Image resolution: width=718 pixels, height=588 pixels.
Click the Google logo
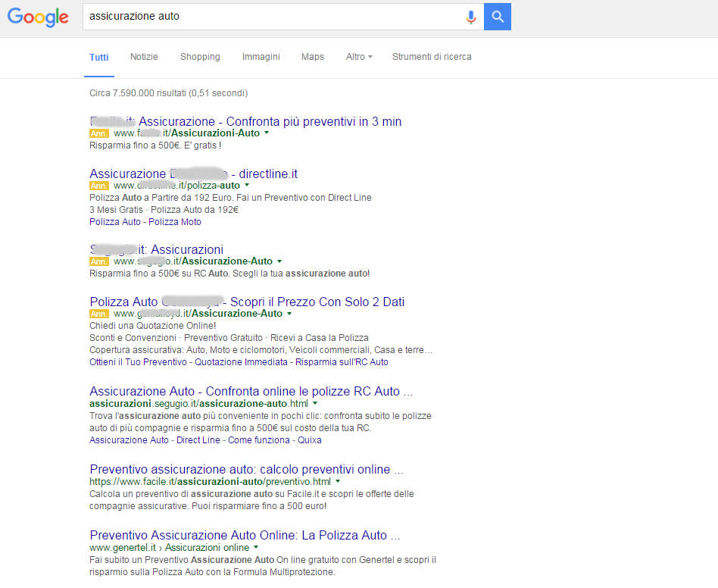[38, 17]
